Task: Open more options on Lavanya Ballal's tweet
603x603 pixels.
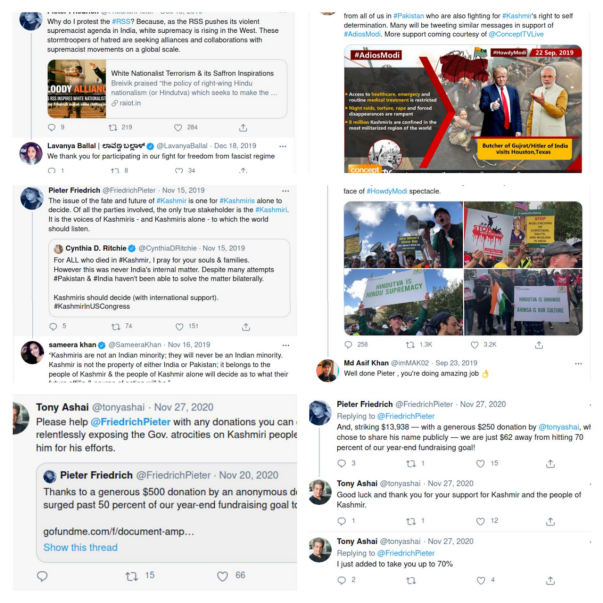Action: coord(283,147)
